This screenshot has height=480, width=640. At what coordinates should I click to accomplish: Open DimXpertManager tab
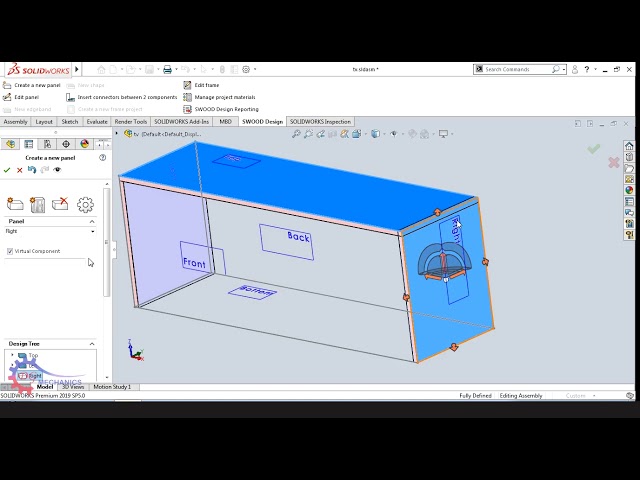coord(66,144)
